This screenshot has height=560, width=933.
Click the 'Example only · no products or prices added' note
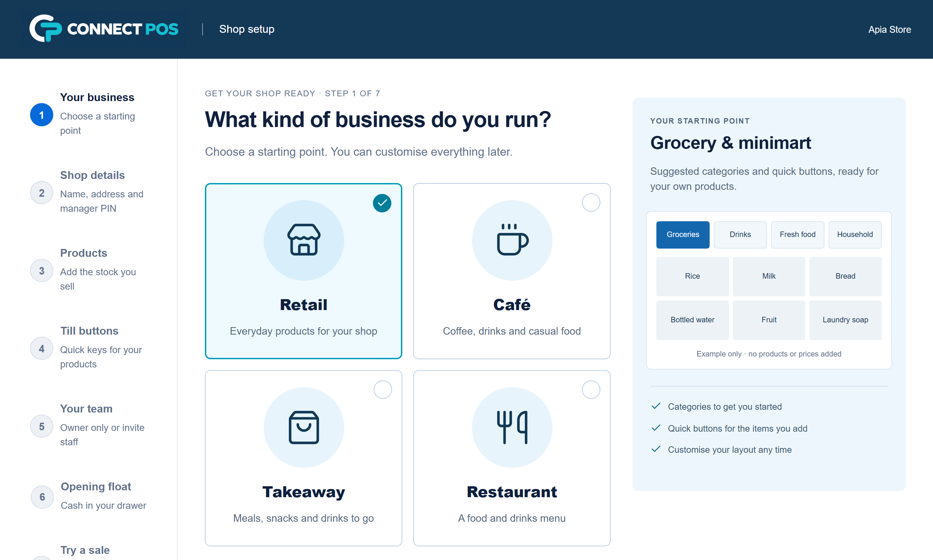point(769,354)
